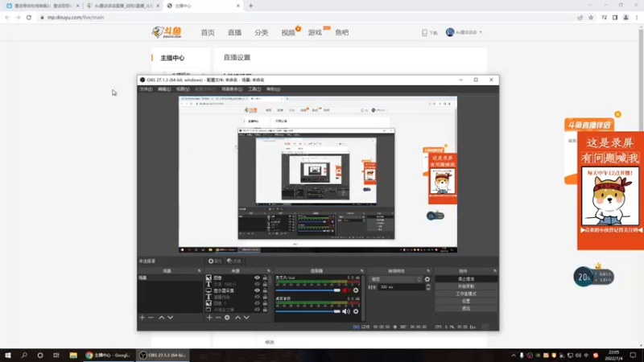Image resolution: width=644 pixels, height=362 pixels.
Task: Open 分类 on the Douyu navigation bar
Action: tap(261, 32)
